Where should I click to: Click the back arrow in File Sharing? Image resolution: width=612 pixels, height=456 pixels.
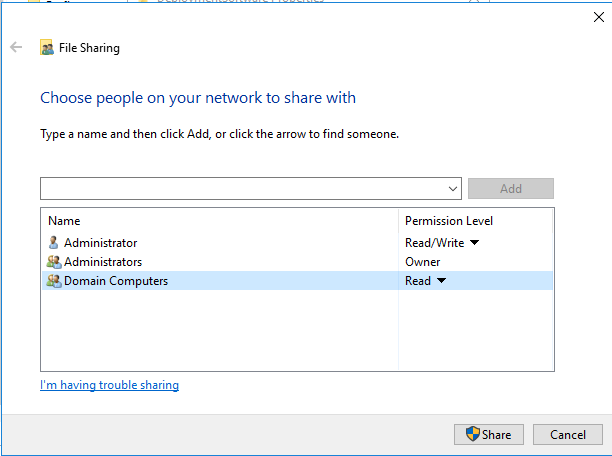16,47
